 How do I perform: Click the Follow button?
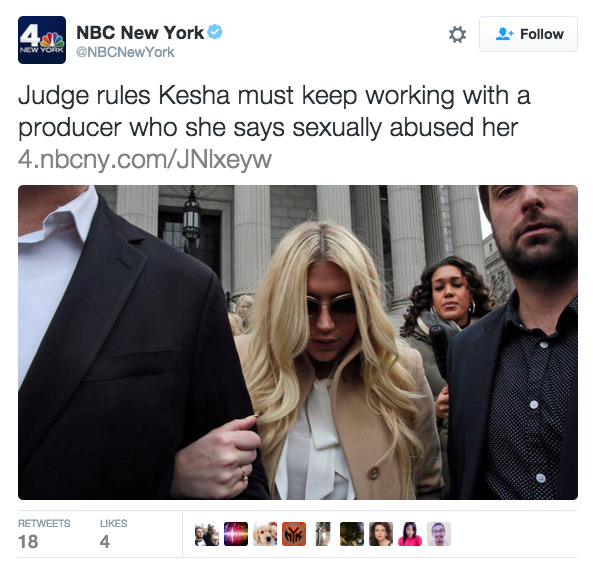(528, 34)
